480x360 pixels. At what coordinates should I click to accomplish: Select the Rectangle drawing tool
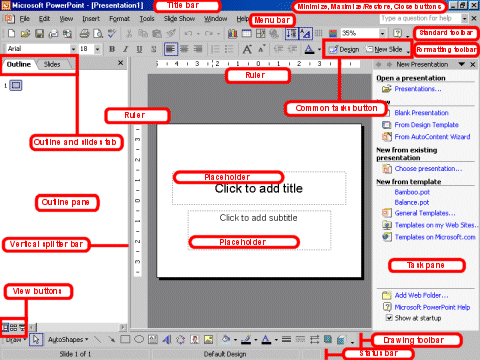coord(125,339)
